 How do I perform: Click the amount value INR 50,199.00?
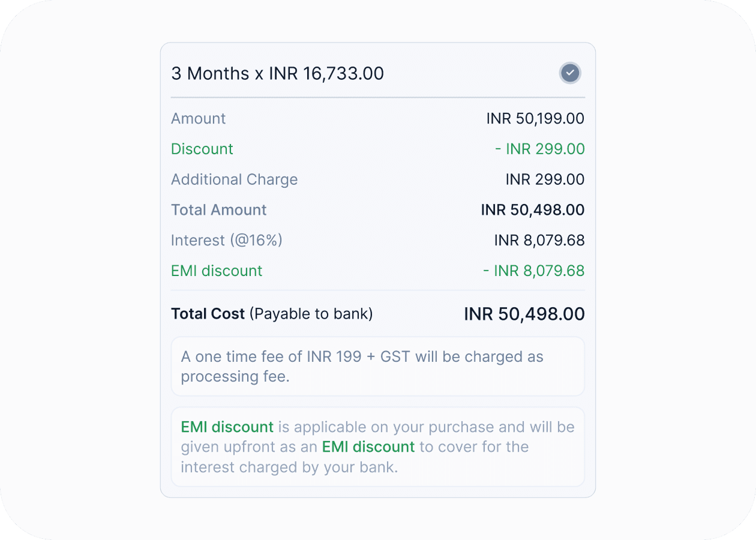pyautogui.click(x=535, y=118)
